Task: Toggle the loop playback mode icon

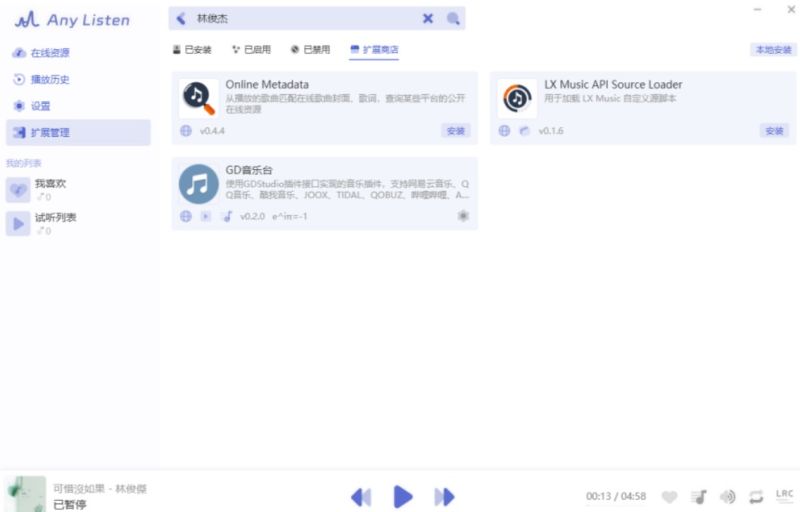Action: click(x=756, y=496)
